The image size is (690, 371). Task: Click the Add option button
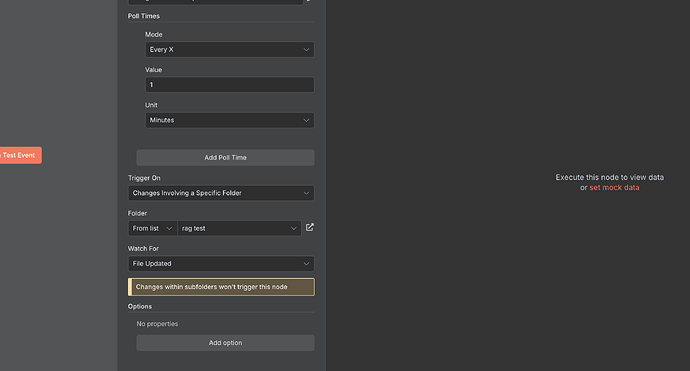coord(225,343)
